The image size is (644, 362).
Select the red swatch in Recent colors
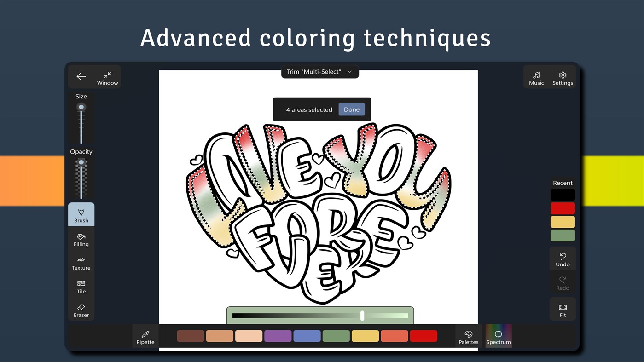click(x=562, y=208)
